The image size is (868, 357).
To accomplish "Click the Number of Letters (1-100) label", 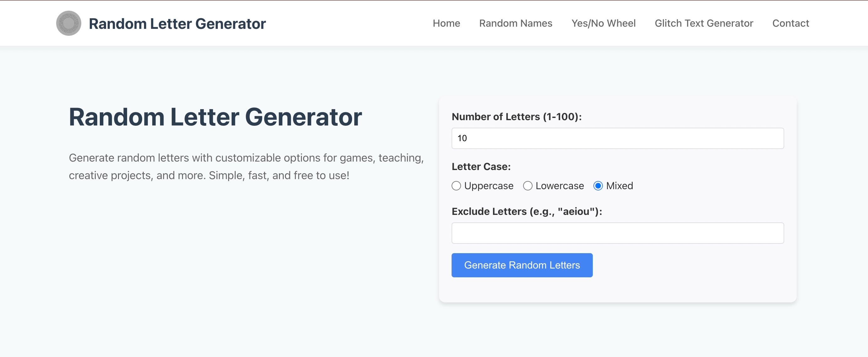I will (x=516, y=116).
